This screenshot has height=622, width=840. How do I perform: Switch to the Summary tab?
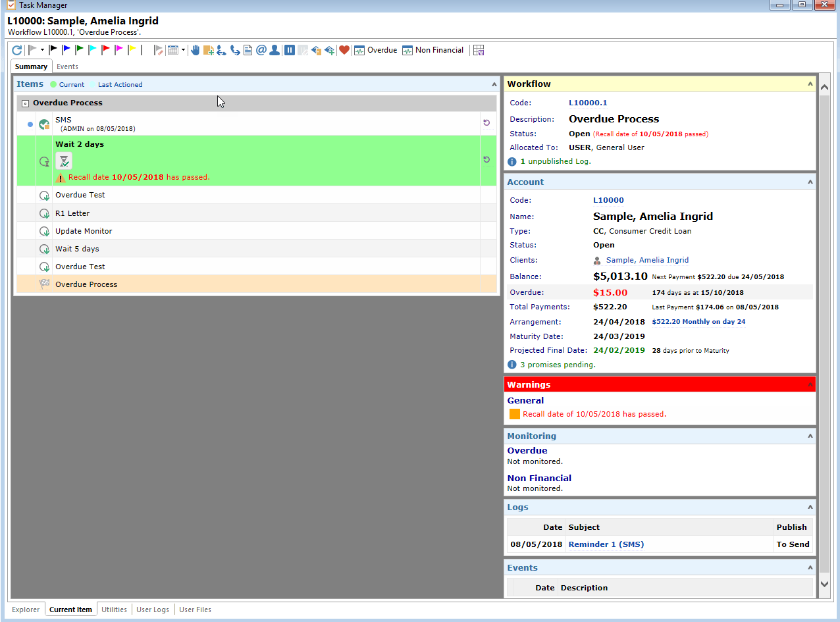[x=31, y=66]
